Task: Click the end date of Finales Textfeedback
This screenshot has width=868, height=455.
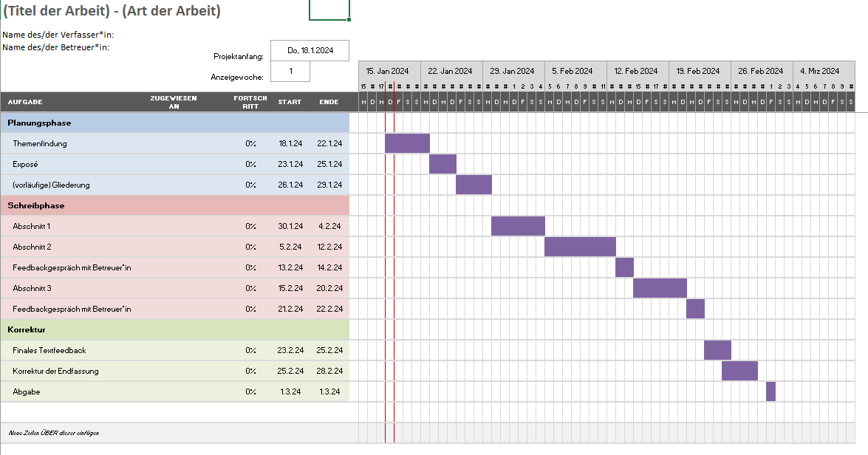Action: pos(329,350)
